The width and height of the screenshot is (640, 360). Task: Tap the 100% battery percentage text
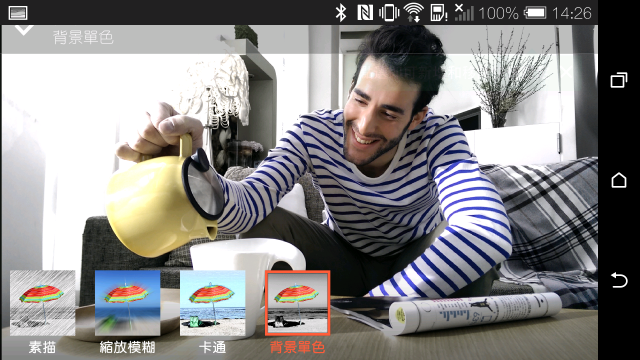[x=498, y=13]
